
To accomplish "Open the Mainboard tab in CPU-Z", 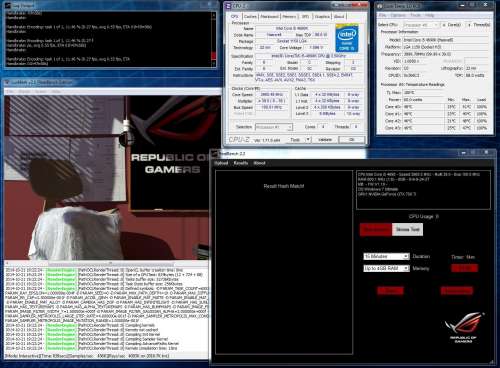I will (269, 16).
